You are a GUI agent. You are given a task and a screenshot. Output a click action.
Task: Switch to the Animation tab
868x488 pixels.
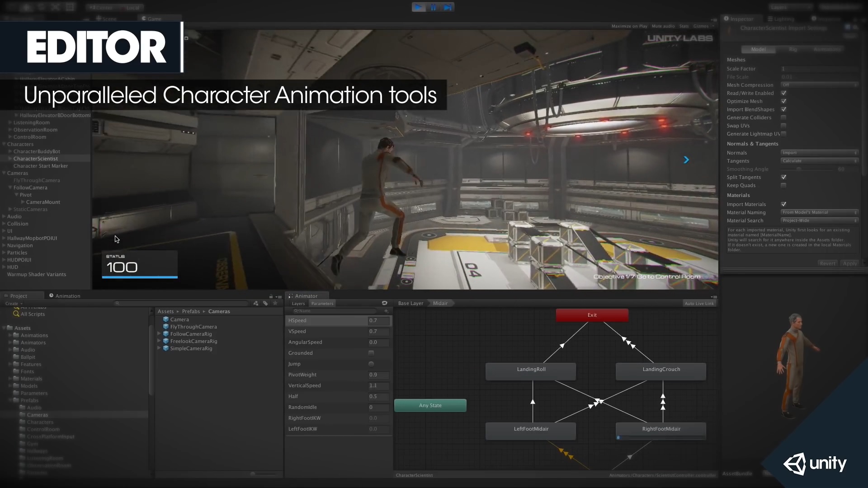65,296
